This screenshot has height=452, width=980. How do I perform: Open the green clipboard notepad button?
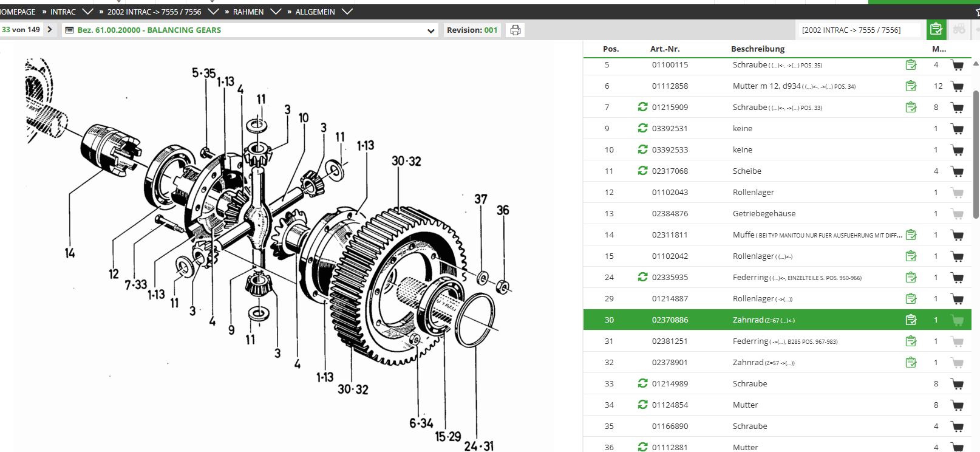coord(936,29)
